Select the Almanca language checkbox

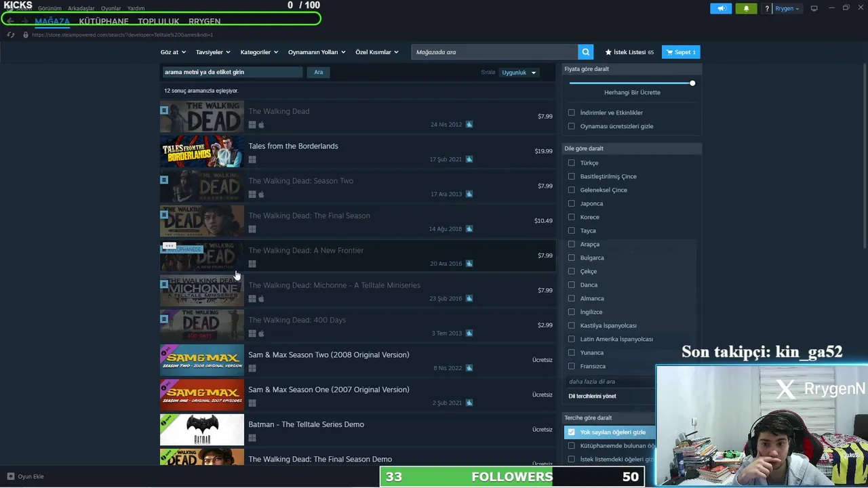571,298
